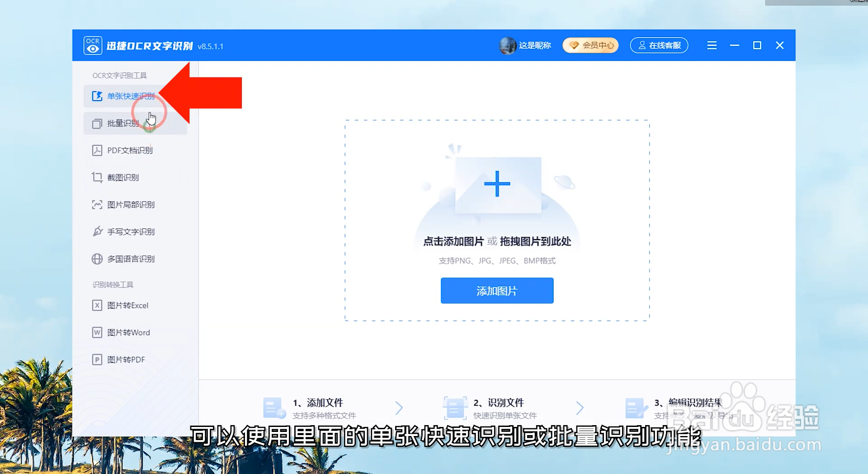Open 多国语言识别 tool
Viewport: 868px width, 474px height.
pos(135,259)
